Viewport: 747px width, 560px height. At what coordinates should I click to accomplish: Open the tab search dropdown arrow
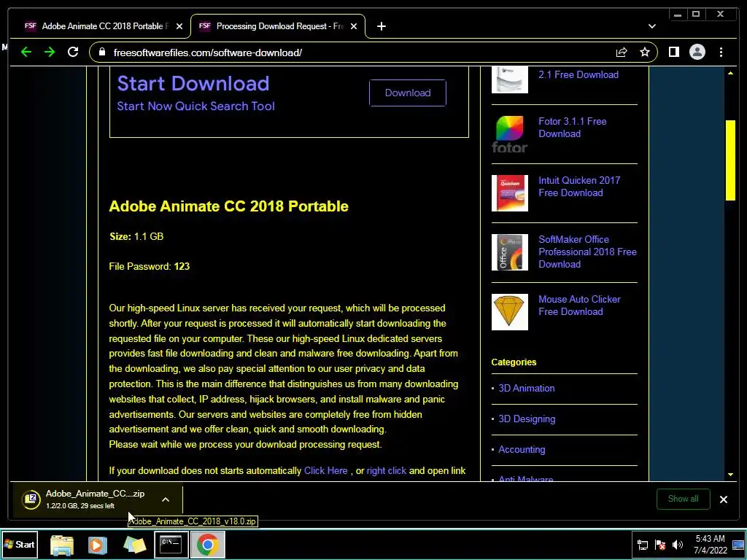coord(651,26)
